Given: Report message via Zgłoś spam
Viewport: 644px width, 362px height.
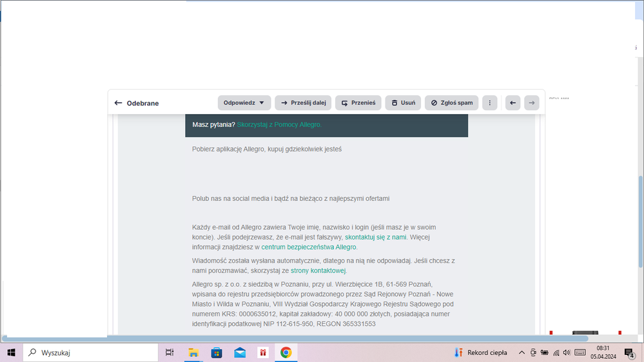Looking at the screenshot, I should (x=451, y=102).
